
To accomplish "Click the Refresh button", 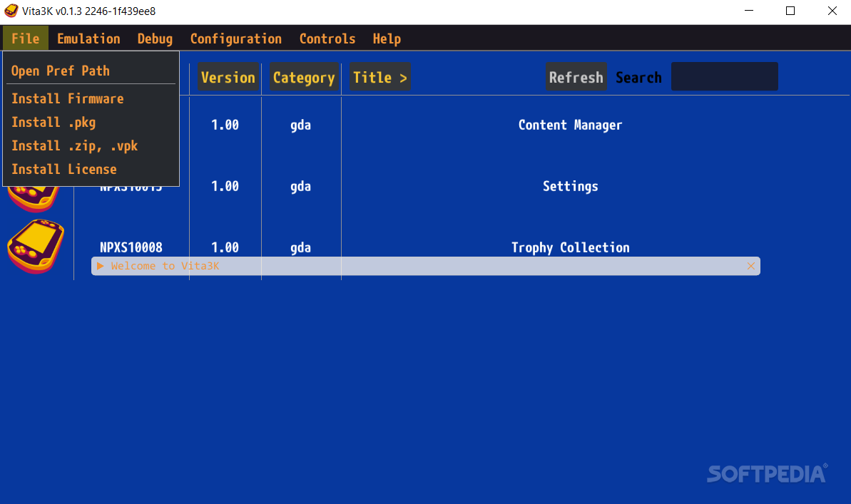I will point(576,77).
